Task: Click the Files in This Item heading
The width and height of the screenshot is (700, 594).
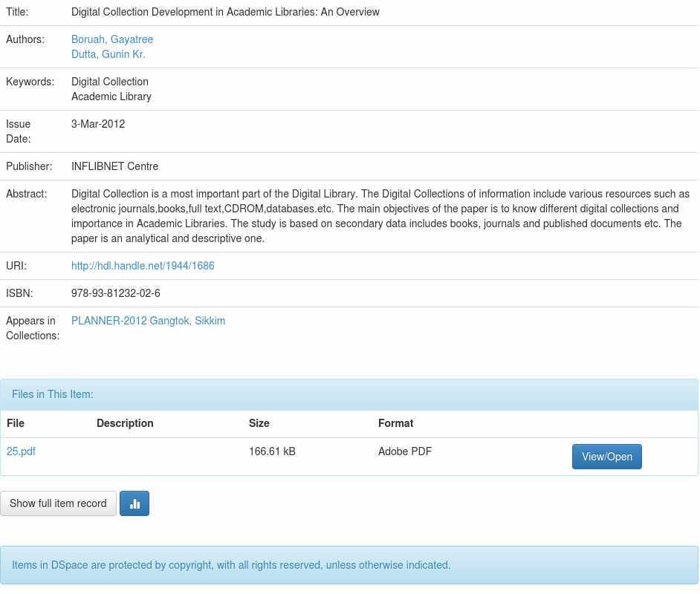Action: coord(53,394)
